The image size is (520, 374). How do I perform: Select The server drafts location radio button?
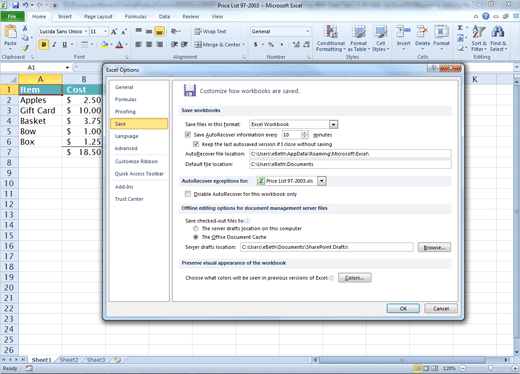tap(196, 228)
